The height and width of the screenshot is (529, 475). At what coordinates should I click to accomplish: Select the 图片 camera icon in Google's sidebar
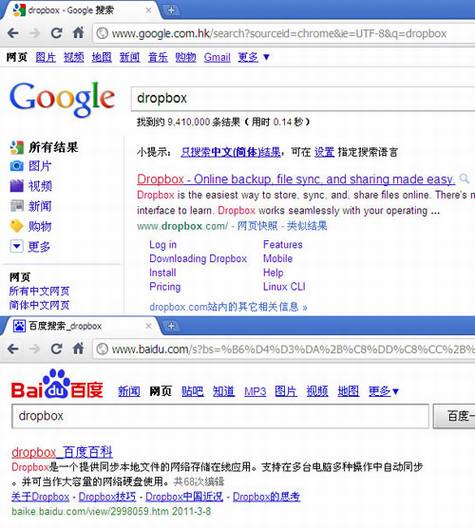[17, 166]
